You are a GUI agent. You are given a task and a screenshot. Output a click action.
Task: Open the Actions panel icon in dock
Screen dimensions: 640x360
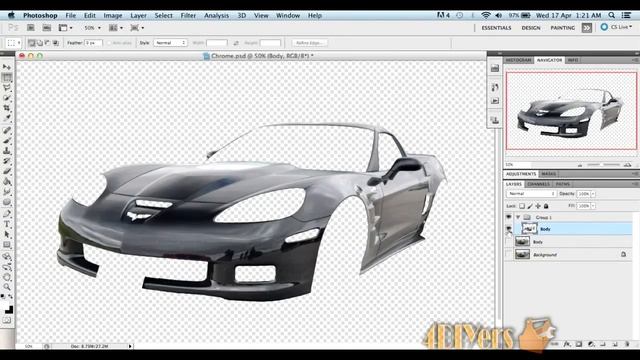(x=495, y=100)
